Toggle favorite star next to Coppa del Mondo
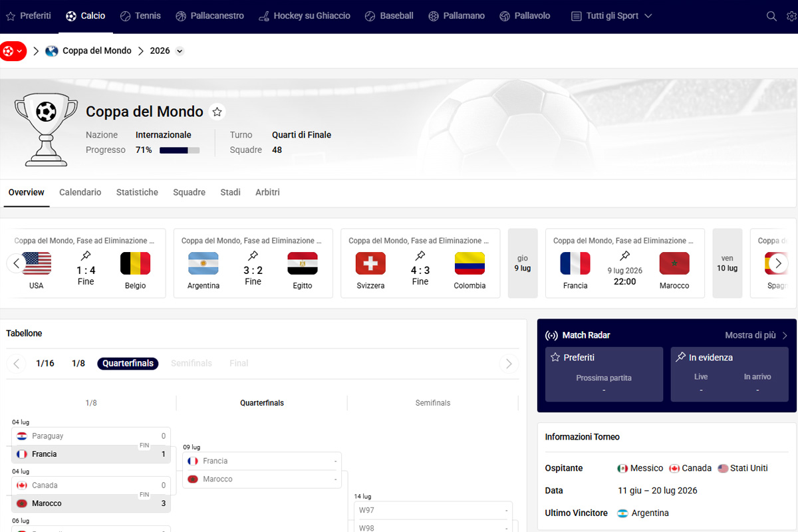798x532 pixels. coord(217,112)
